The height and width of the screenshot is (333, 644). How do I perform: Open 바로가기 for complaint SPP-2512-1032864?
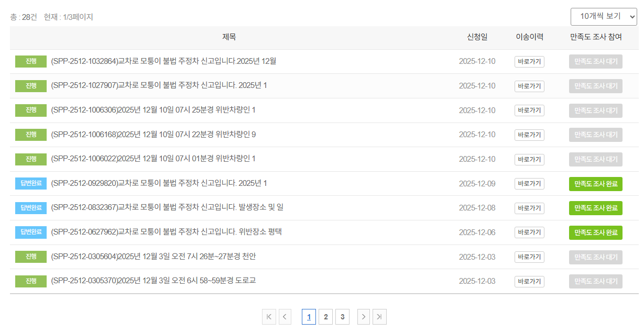coord(529,61)
